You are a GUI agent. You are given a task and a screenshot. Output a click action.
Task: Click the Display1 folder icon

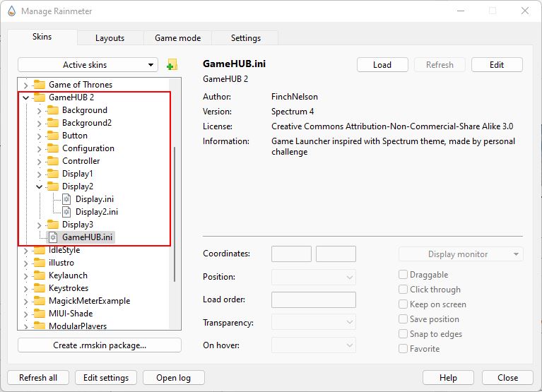pos(53,174)
